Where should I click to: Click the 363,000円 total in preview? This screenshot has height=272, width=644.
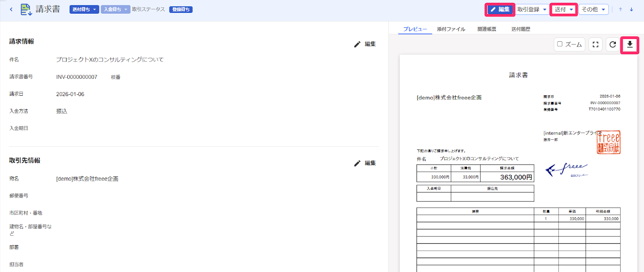516,177
